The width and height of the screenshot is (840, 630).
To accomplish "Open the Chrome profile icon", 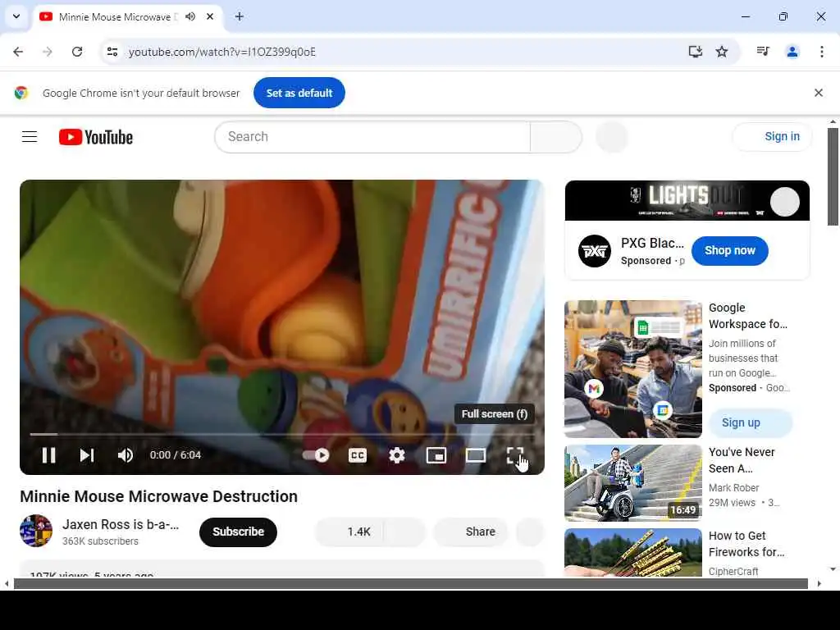I will pyautogui.click(x=792, y=52).
